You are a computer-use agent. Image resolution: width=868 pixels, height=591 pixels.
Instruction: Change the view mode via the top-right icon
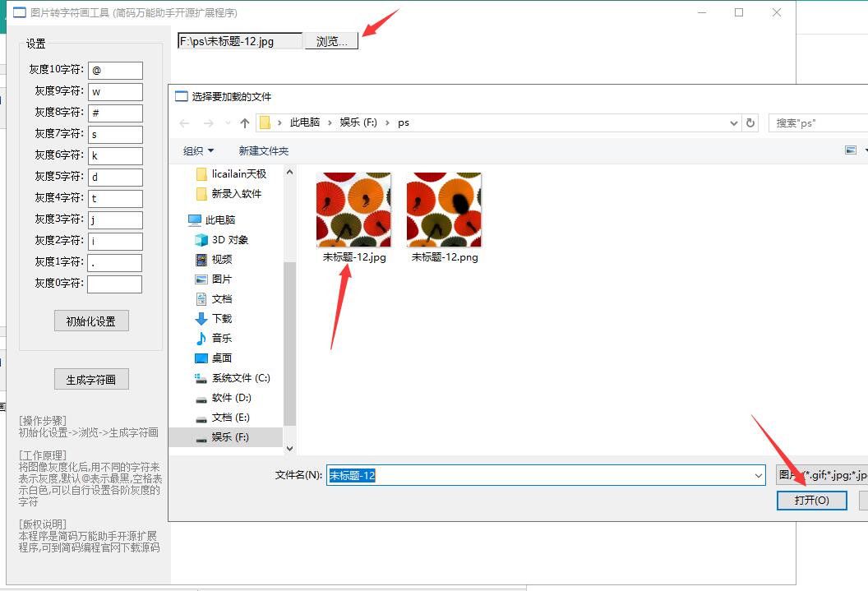pos(851,150)
